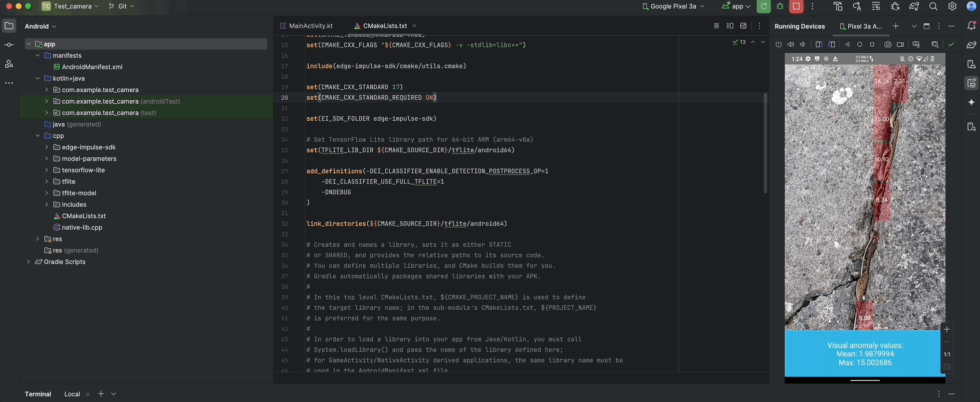Click the Debug app bug icon
The image size is (980, 402).
point(780,7)
